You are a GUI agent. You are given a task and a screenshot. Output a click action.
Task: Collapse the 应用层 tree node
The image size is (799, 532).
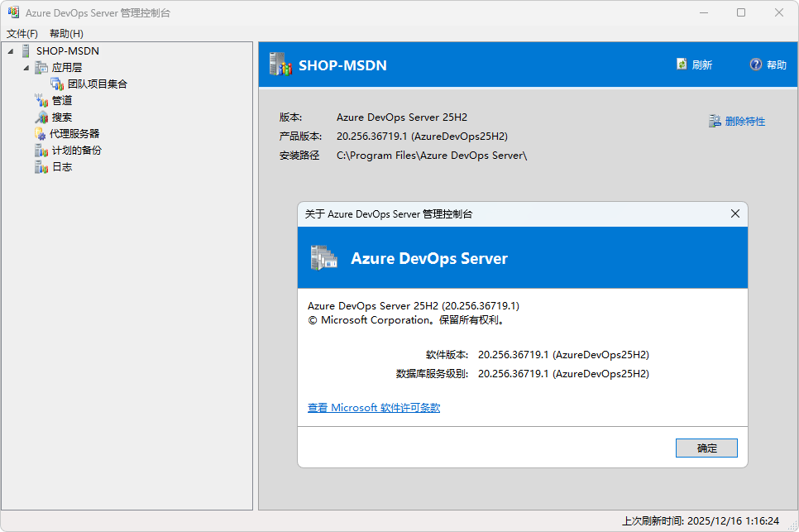click(26, 68)
